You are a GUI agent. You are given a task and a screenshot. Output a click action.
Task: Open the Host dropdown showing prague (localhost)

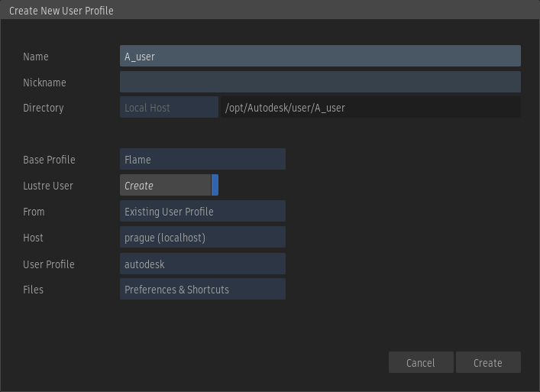pyautogui.click(x=202, y=238)
